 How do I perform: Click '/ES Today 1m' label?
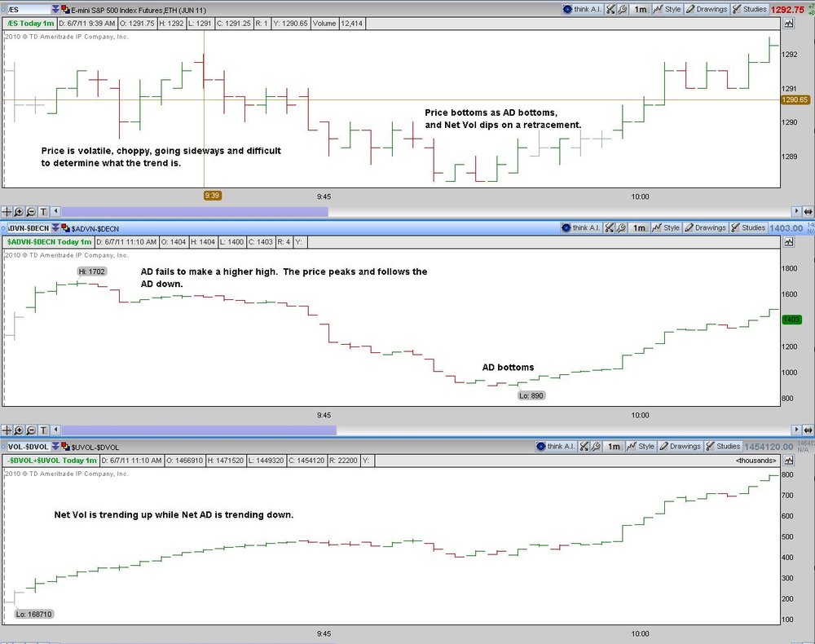click(x=30, y=24)
